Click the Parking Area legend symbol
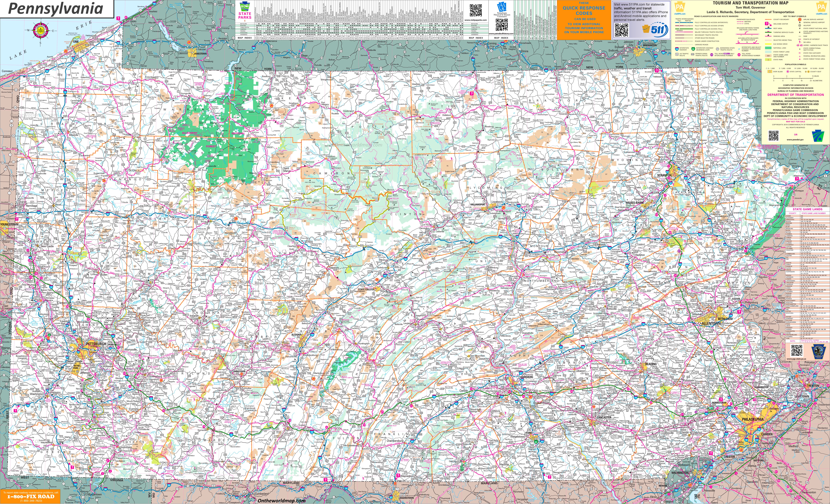Screen dimensions: 830x504 tap(768, 35)
